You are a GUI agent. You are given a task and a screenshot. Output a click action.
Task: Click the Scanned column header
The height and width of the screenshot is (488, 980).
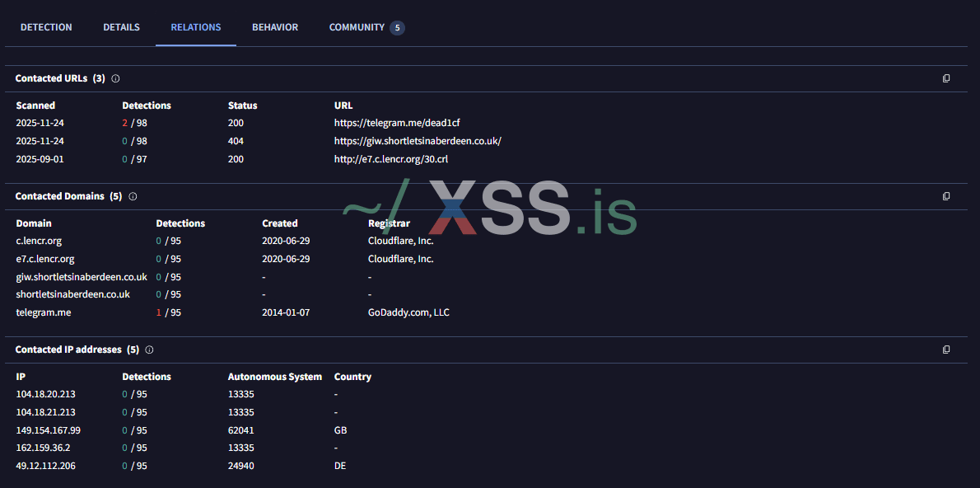(x=35, y=106)
